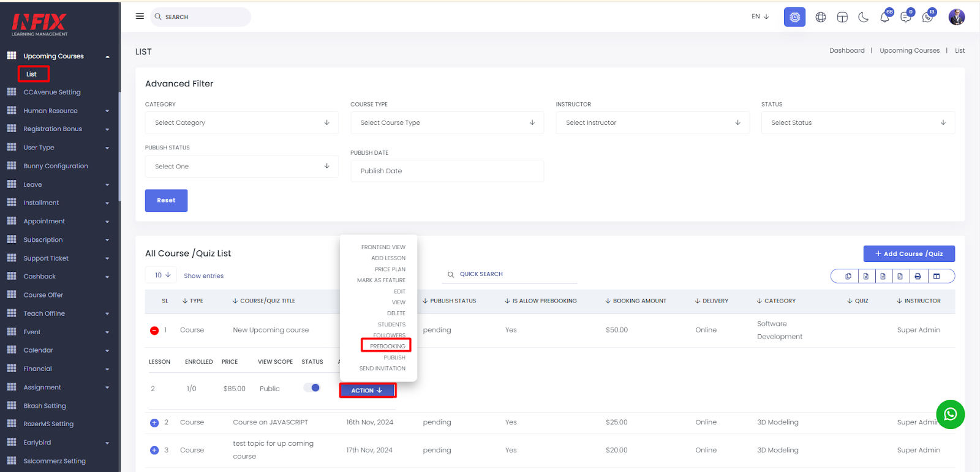Screen dimensions: 980x472
Task: Click Bunny Configuration grid icon in sidebar
Action: click(x=12, y=165)
